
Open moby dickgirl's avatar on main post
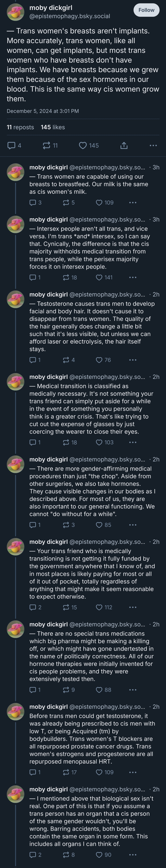pos(15,12)
